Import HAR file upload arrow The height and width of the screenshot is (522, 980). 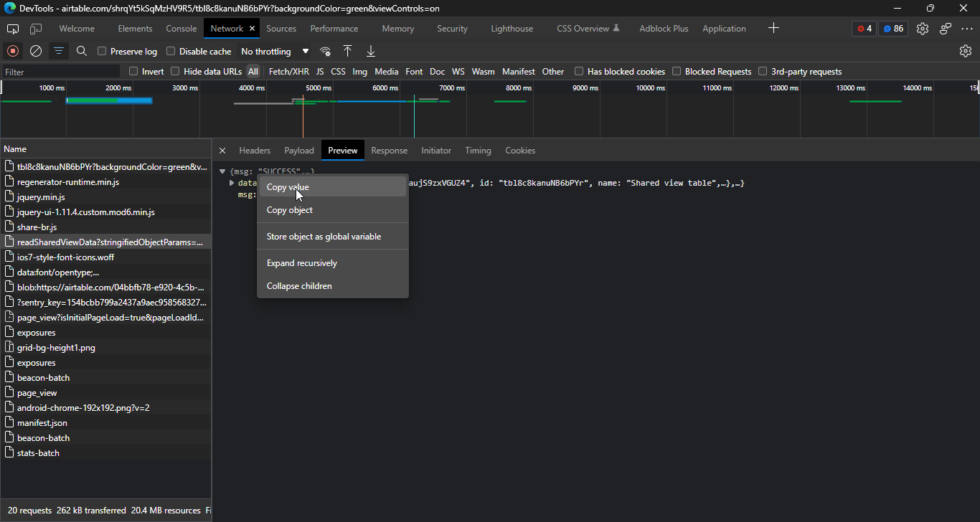pos(347,51)
